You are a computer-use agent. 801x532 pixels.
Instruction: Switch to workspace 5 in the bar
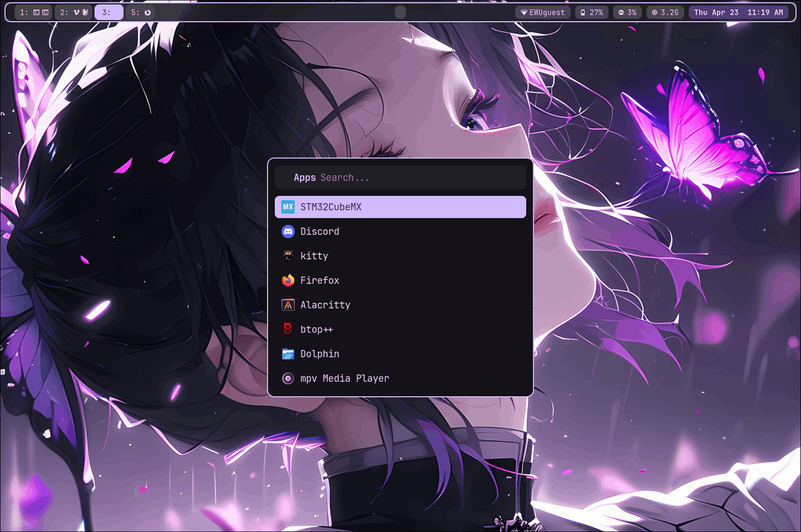[x=141, y=12]
